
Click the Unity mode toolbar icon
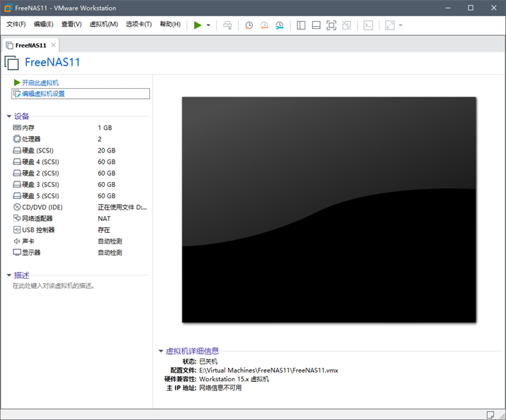click(x=346, y=25)
